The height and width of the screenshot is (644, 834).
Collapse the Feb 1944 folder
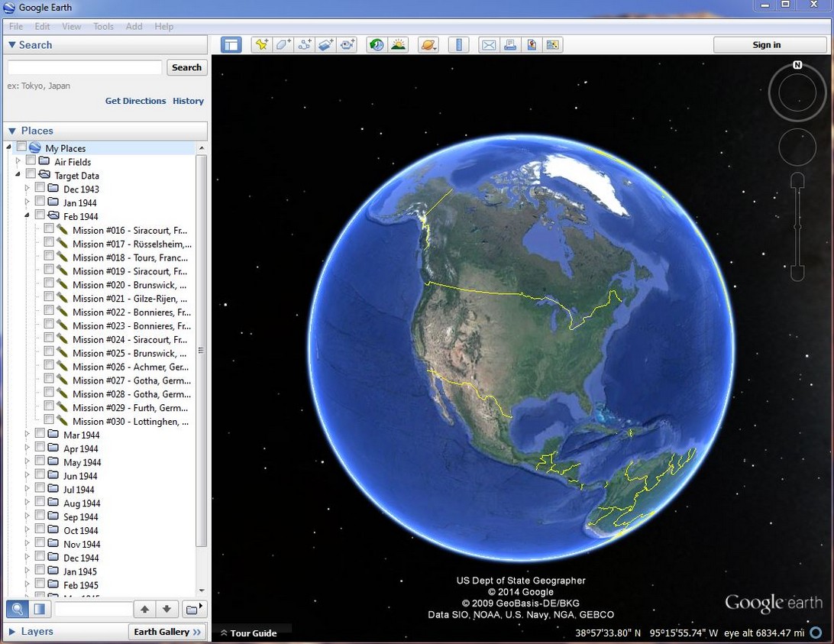tap(27, 215)
